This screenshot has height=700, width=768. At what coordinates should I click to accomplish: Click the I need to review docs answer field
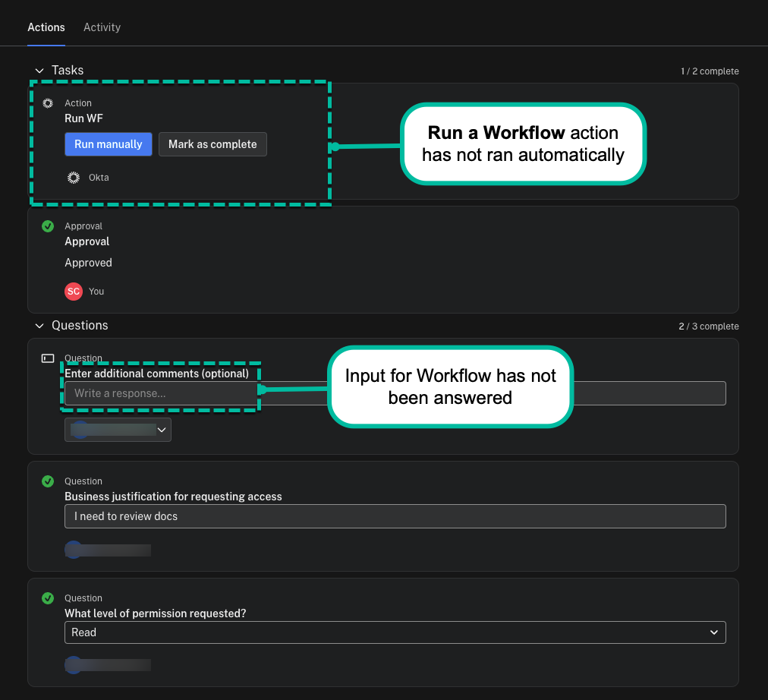(x=395, y=516)
